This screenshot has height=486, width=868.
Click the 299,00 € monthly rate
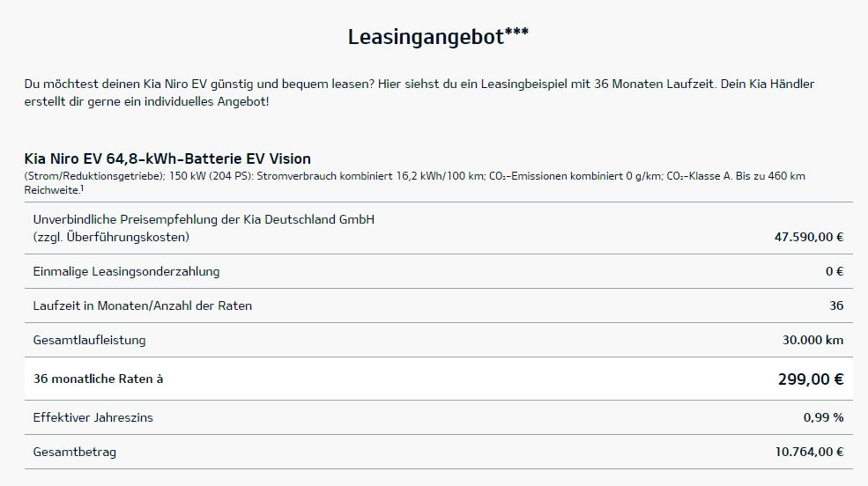tap(811, 379)
